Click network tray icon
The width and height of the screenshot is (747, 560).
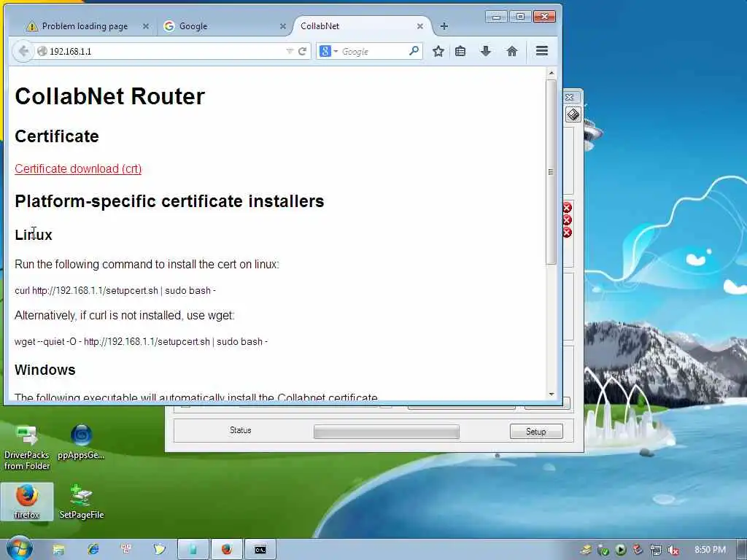point(656,550)
